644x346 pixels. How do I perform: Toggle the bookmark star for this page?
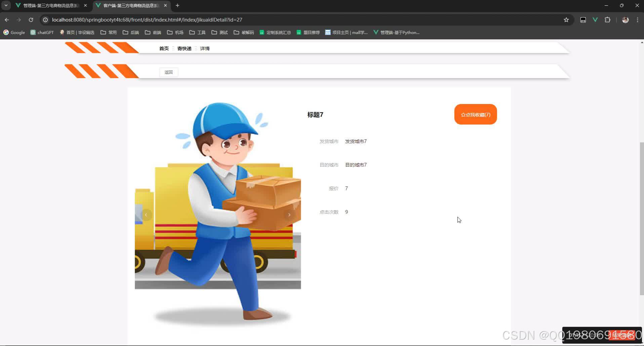pyautogui.click(x=567, y=20)
